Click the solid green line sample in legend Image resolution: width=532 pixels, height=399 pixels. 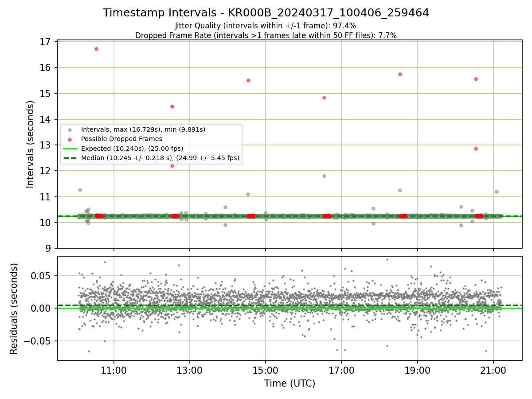tap(69, 149)
